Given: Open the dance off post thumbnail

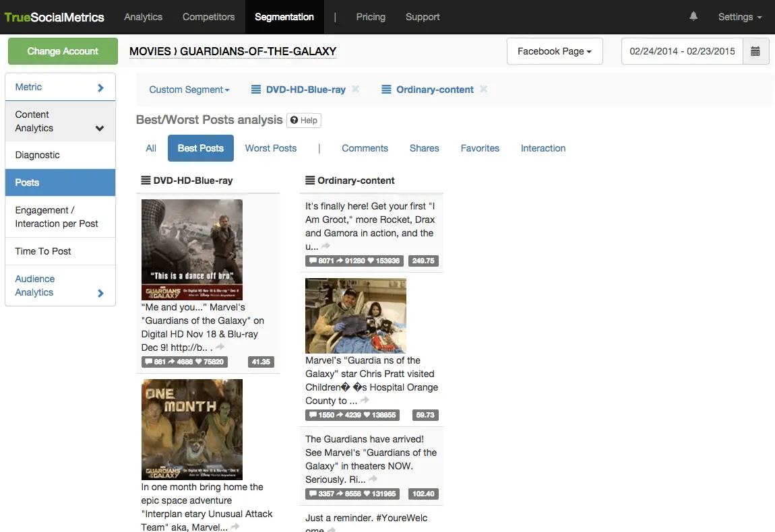Looking at the screenshot, I should [192, 249].
